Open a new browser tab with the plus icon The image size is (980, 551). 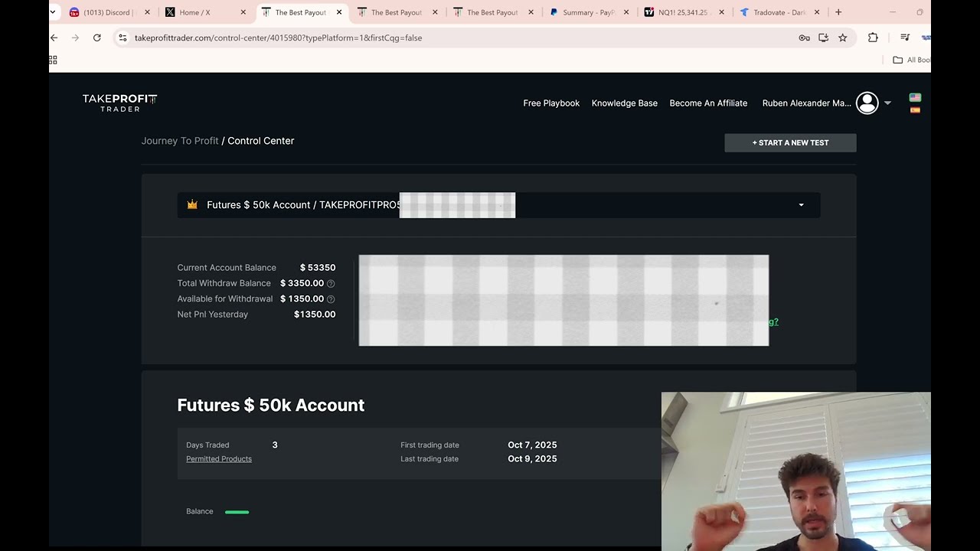point(838,12)
